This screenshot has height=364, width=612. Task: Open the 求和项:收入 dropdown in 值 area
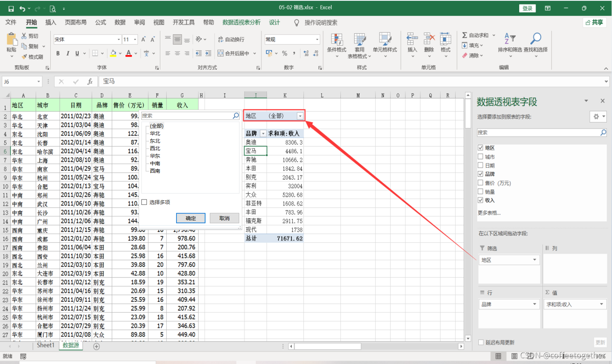click(601, 304)
